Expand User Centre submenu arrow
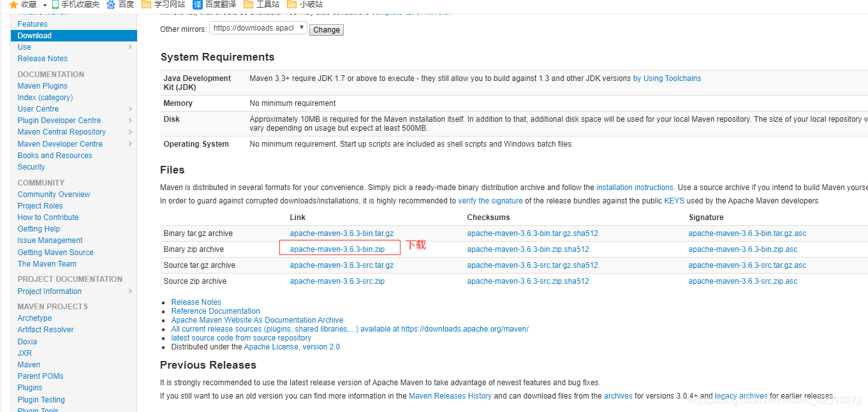Viewport: 868px width, 412px height. pos(130,109)
